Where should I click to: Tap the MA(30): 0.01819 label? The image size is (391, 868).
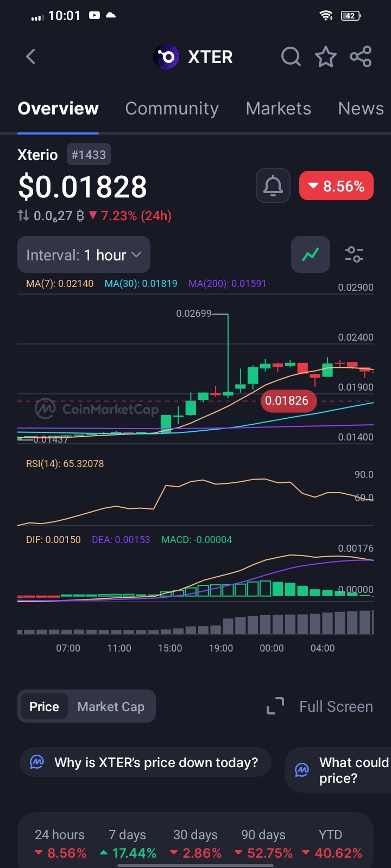(x=141, y=283)
